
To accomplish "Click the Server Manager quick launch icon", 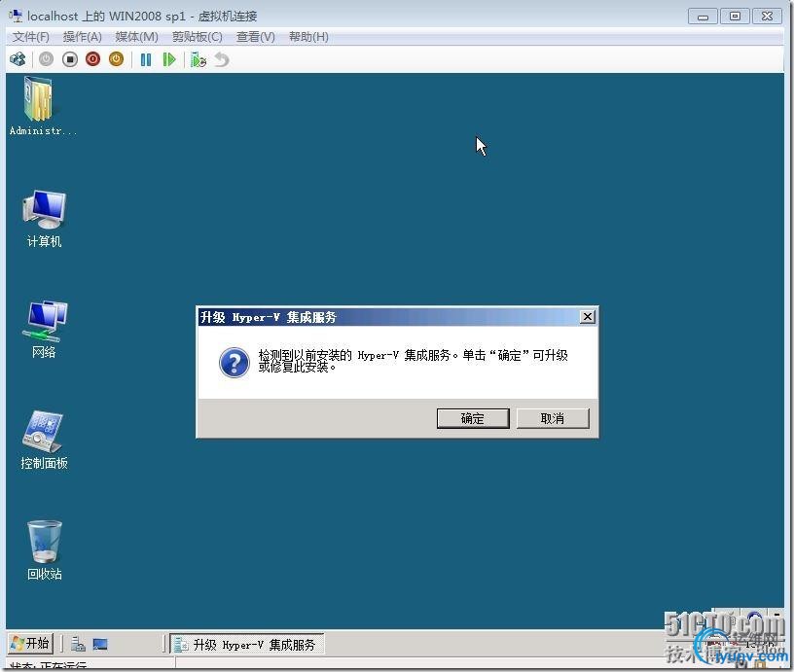I will point(78,644).
